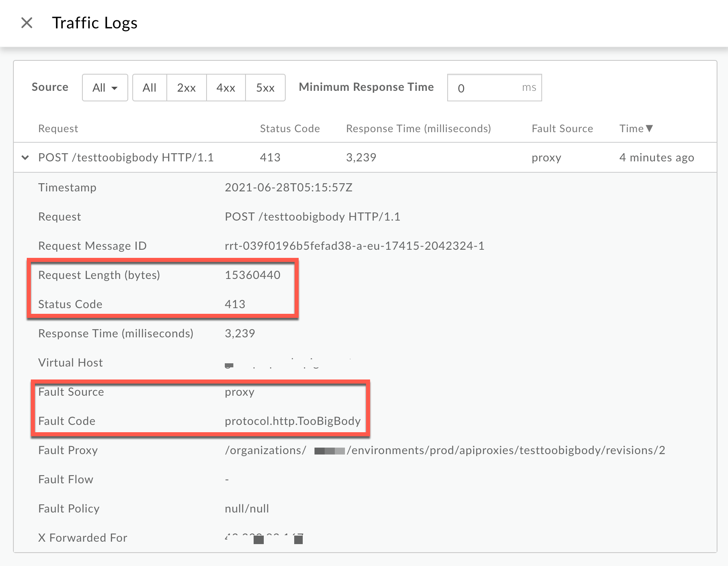Select the timestamp value 2021-06-28T05:15:57Z
The width and height of the screenshot is (728, 566).
pyautogui.click(x=289, y=187)
